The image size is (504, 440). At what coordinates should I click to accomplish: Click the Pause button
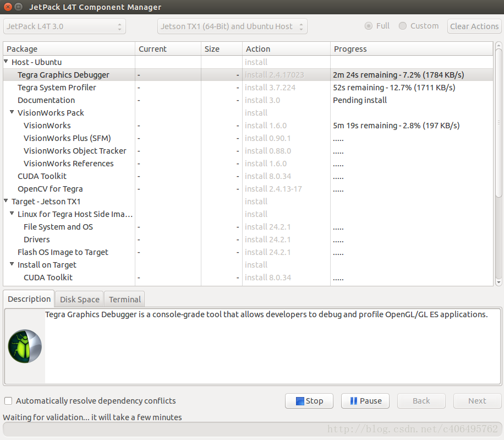tap(365, 401)
